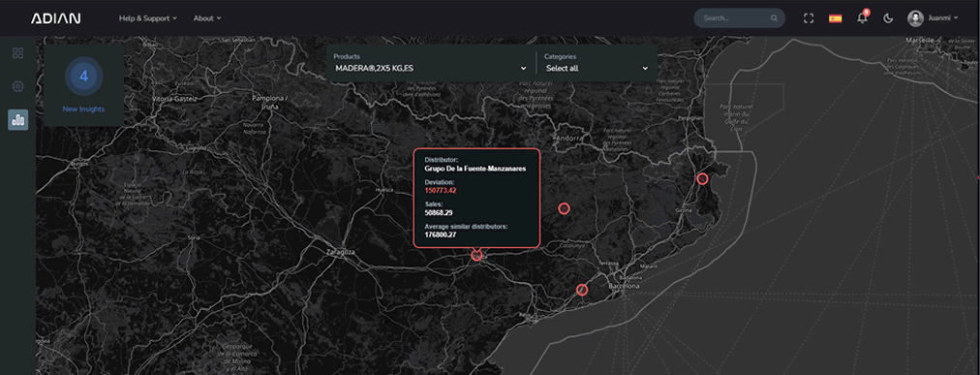Select the map marker near Girona coast
The width and height of the screenshot is (980, 375).
pos(702,178)
